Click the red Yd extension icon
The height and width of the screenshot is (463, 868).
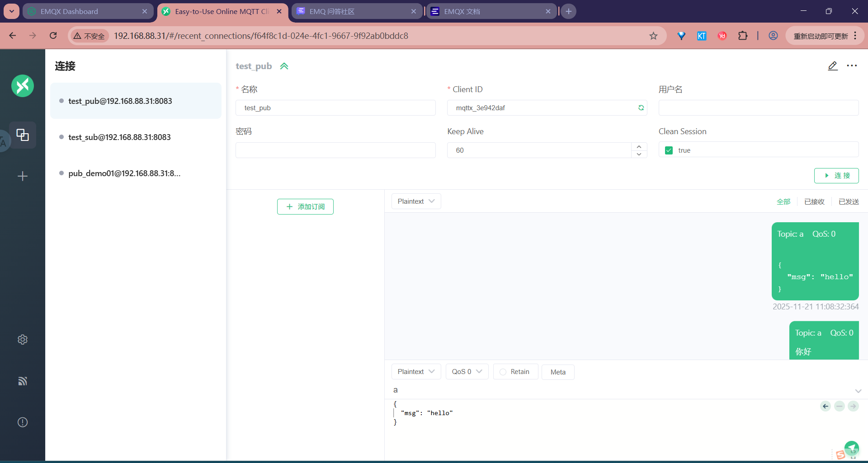pos(722,36)
